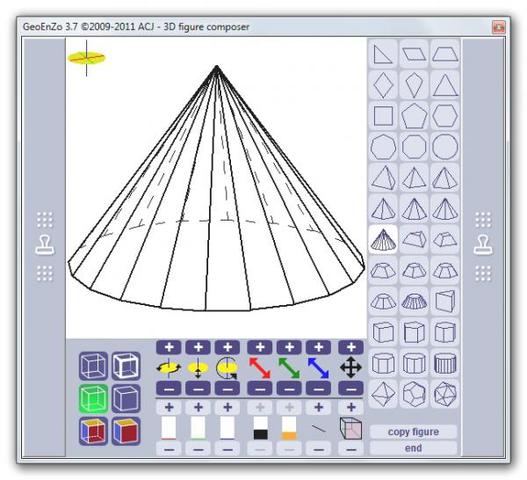Decrease red arrow scaling with minus
The height and width of the screenshot is (480, 527).
pyautogui.click(x=259, y=389)
